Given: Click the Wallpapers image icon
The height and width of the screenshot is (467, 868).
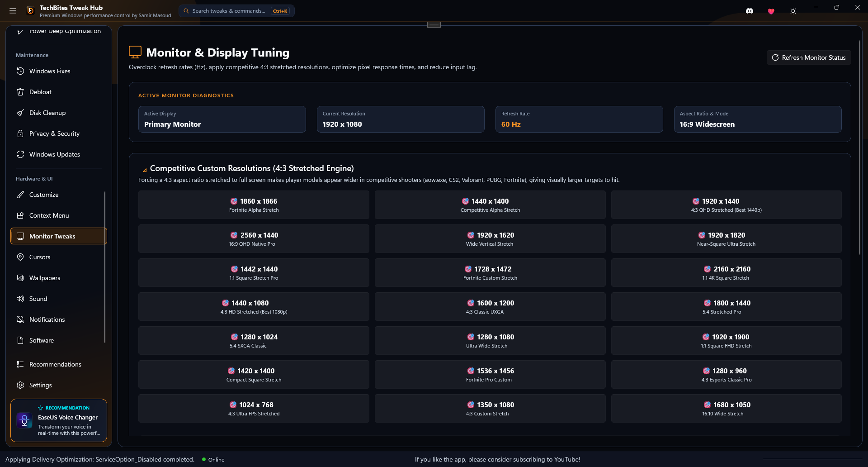Looking at the screenshot, I should point(20,278).
